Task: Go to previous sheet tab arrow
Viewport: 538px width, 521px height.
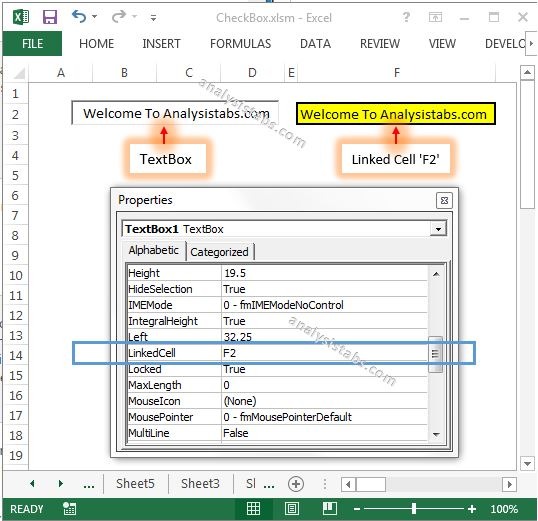Action: tap(32, 484)
